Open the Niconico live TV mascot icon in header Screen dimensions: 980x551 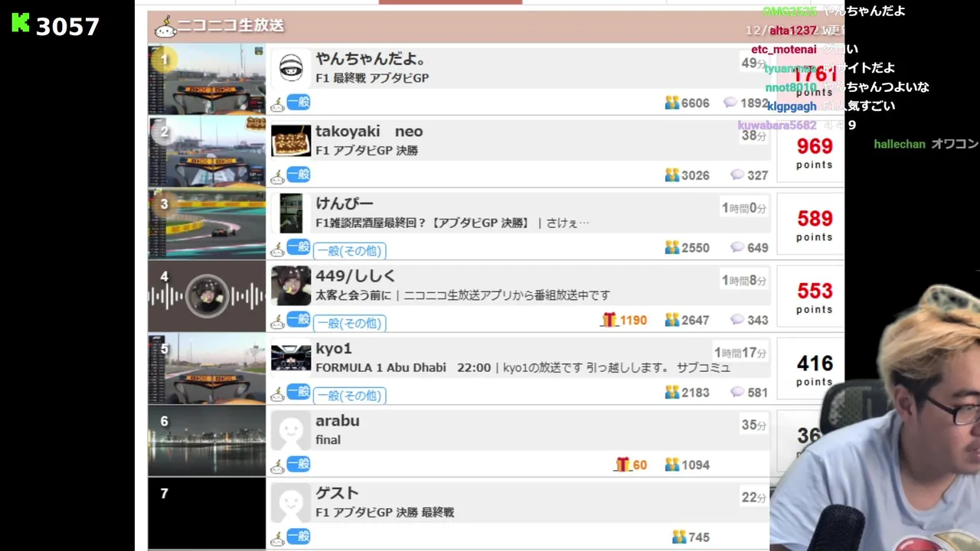[x=165, y=27]
